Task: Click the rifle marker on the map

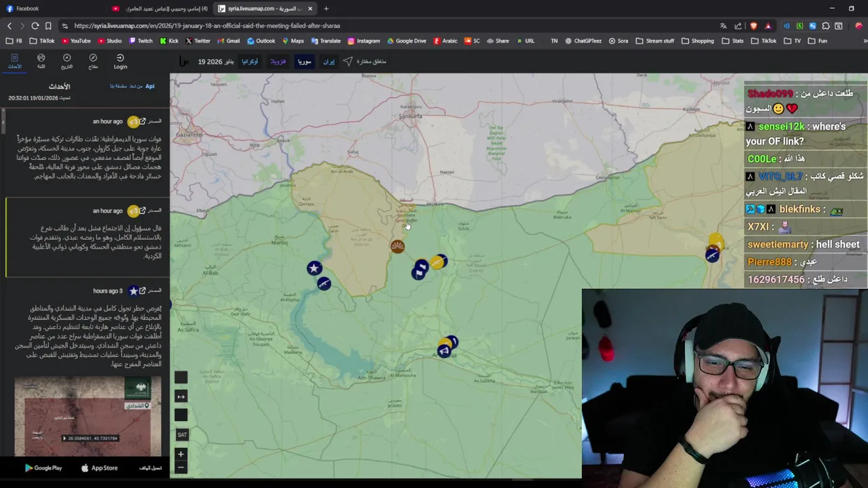Action: [324, 283]
